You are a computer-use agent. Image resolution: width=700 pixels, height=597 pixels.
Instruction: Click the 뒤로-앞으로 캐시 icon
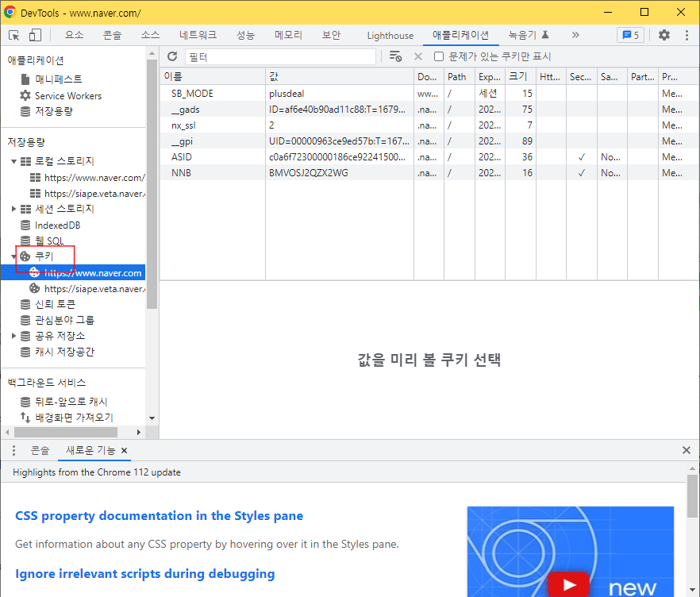click(x=25, y=402)
